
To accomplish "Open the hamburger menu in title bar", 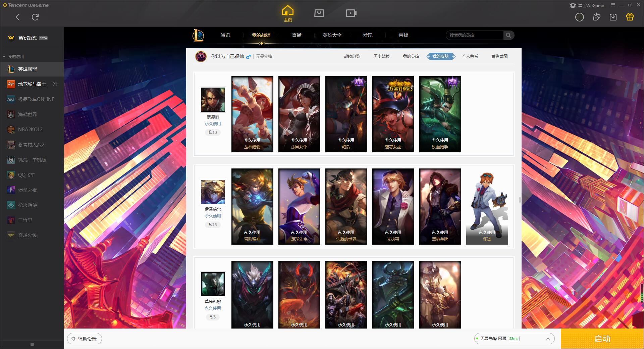I will (613, 5).
